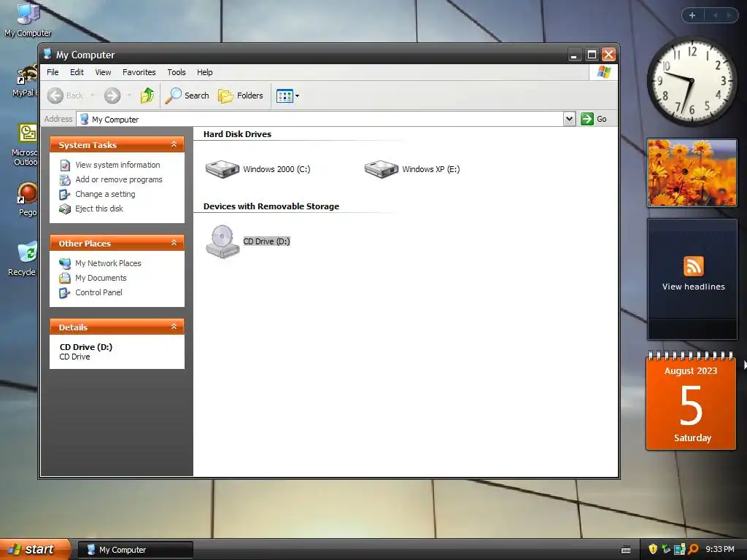This screenshot has height=560, width=747.
Task: Click the My Documents sidebar icon
Action: tap(65, 278)
